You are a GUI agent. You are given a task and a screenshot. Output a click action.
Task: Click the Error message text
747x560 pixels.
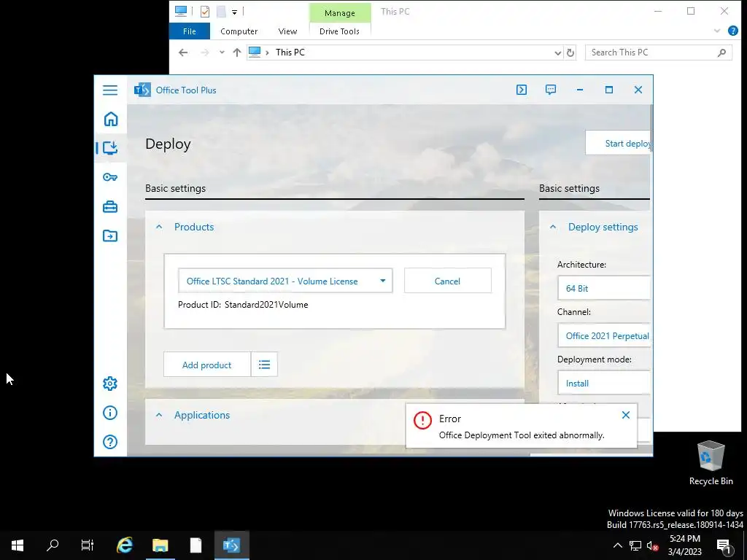pyautogui.click(x=522, y=435)
